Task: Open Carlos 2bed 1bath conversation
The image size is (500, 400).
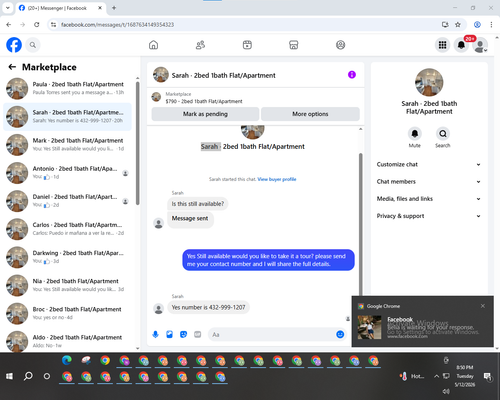Action: point(67,229)
